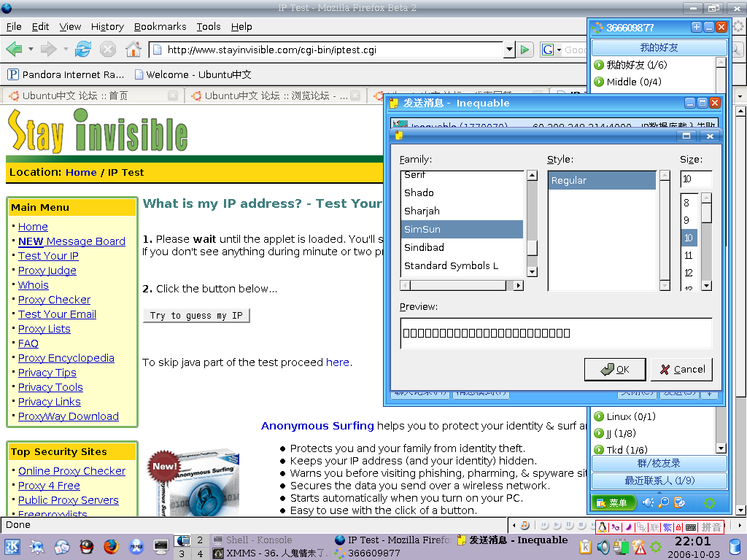Open the History menu
Image resolution: width=747 pixels, height=560 pixels.
(107, 27)
